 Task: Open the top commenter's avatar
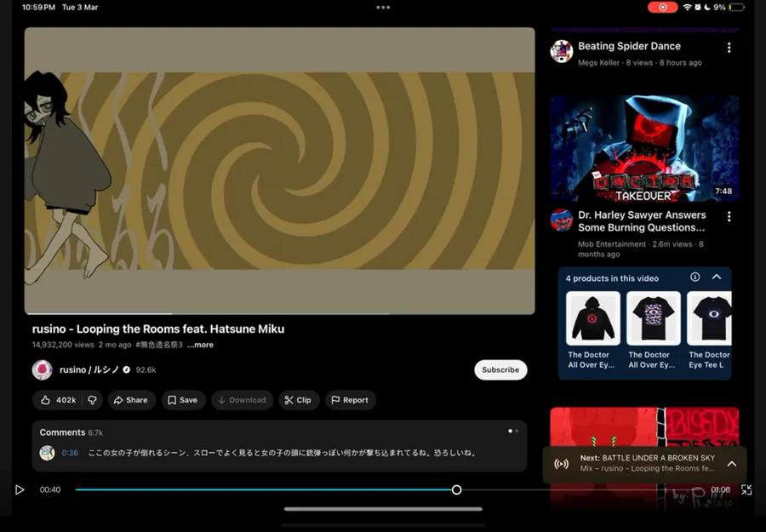click(47, 453)
